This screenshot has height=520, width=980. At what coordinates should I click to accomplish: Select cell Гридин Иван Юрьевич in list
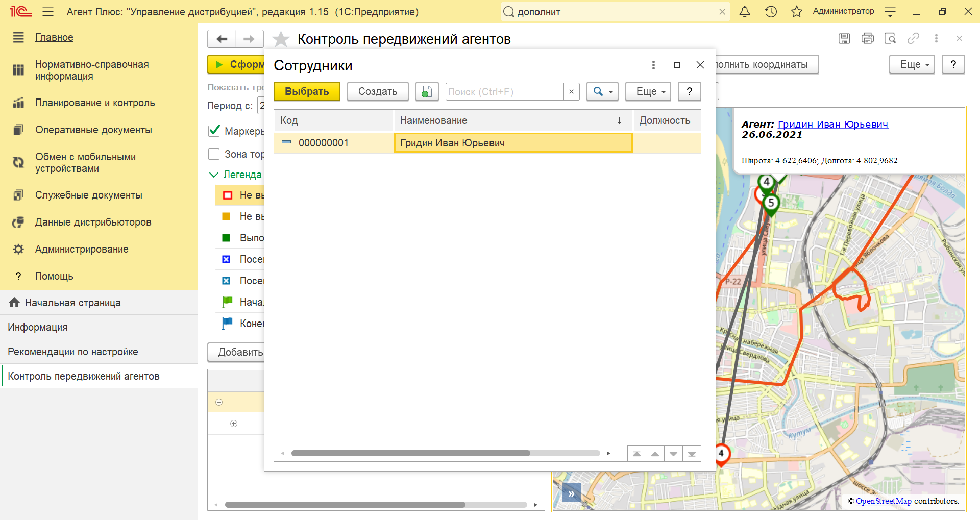tap(513, 143)
